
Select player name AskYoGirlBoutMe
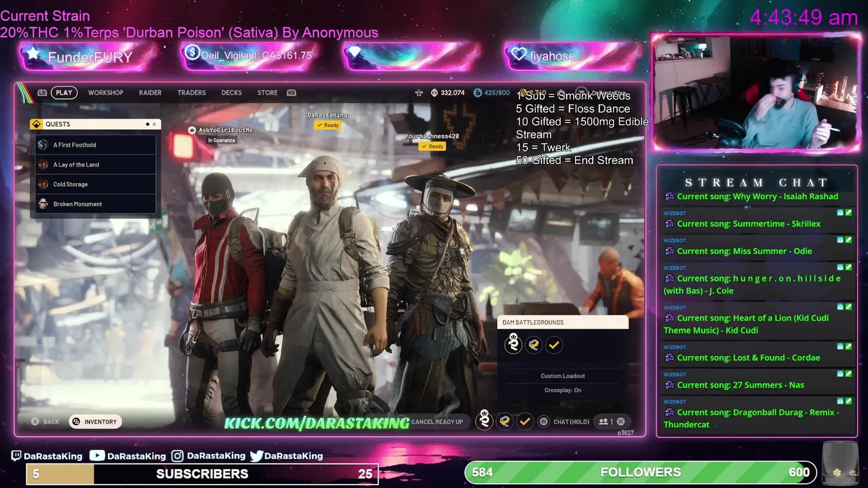click(x=226, y=130)
